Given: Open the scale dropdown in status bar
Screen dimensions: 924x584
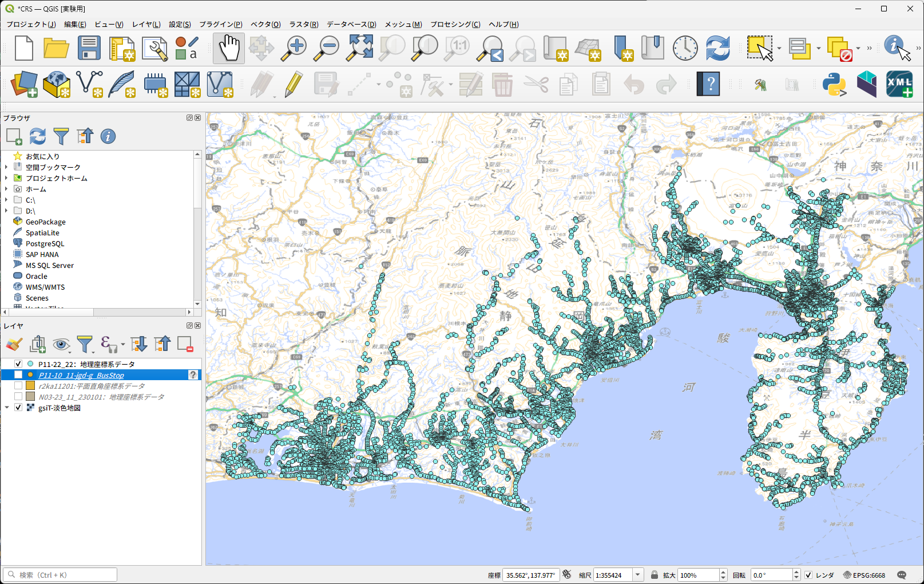Looking at the screenshot, I should coord(638,575).
